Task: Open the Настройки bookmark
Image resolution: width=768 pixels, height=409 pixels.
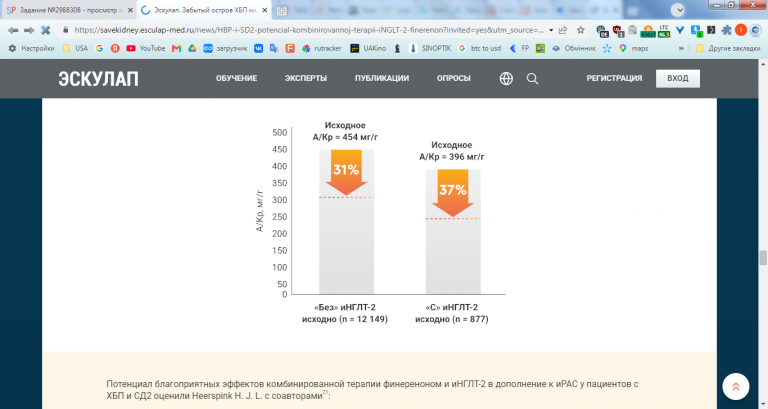Action: click(32, 48)
